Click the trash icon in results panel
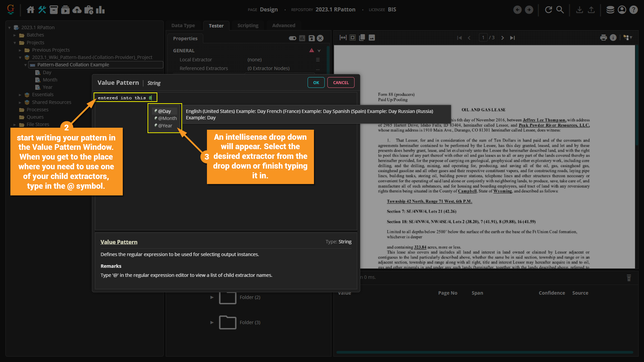The image size is (644, 362). [x=629, y=278]
